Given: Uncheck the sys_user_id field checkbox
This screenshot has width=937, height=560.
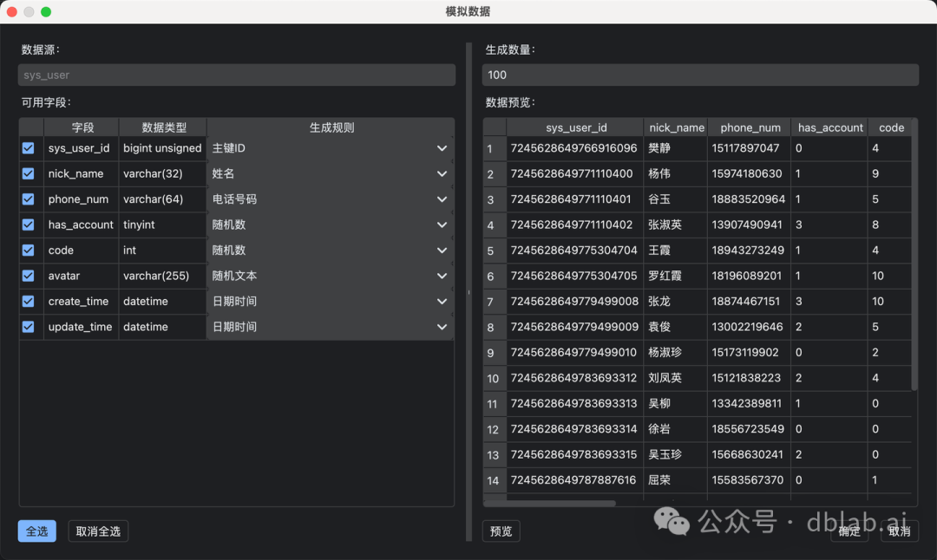Looking at the screenshot, I should [28, 147].
